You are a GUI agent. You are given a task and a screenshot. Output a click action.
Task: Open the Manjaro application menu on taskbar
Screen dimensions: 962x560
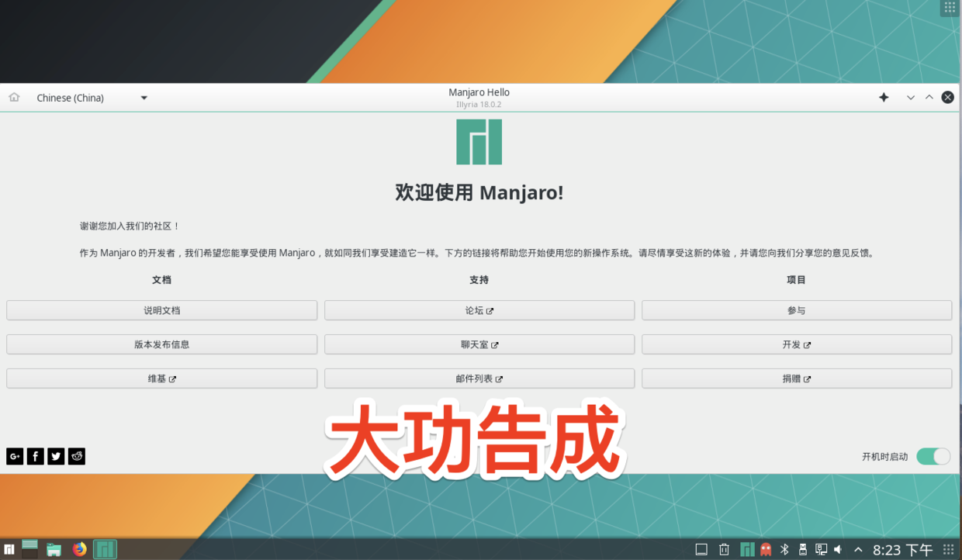click(9, 550)
